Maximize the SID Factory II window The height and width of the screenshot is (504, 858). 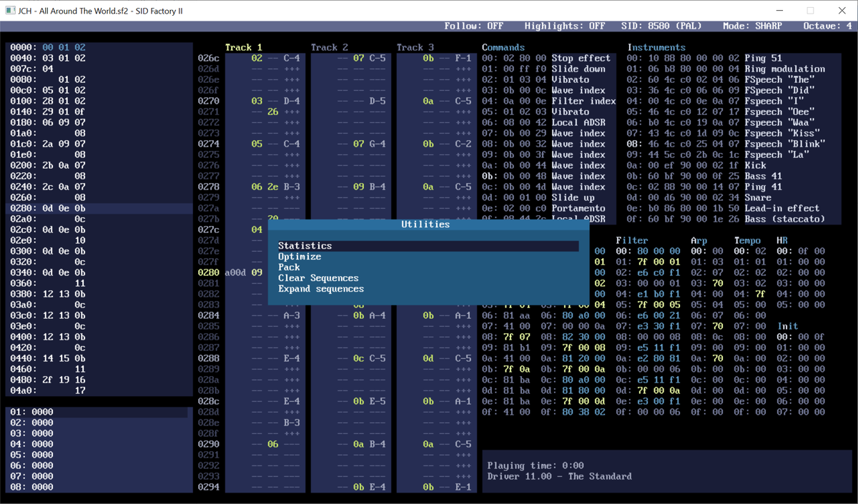[x=810, y=11]
